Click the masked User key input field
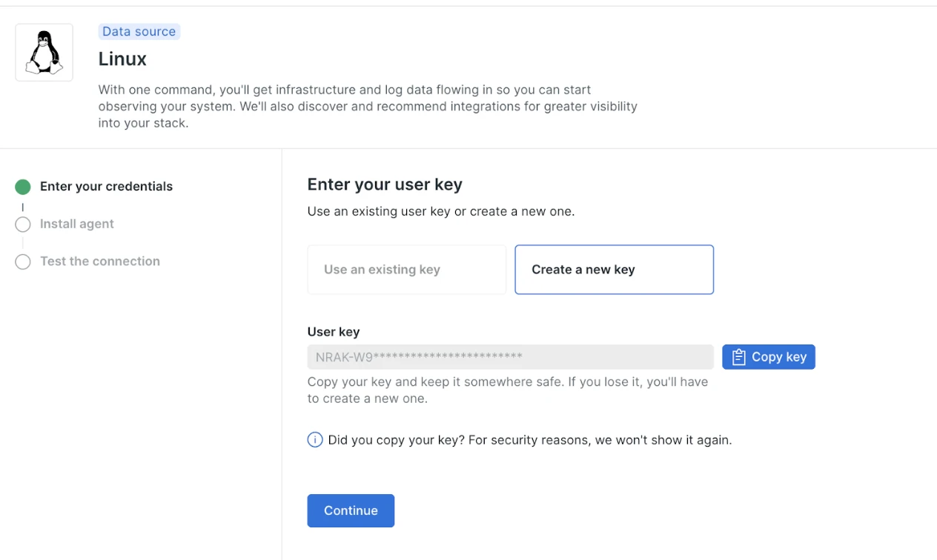Viewport: 937px width, 560px height. pyautogui.click(x=511, y=357)
